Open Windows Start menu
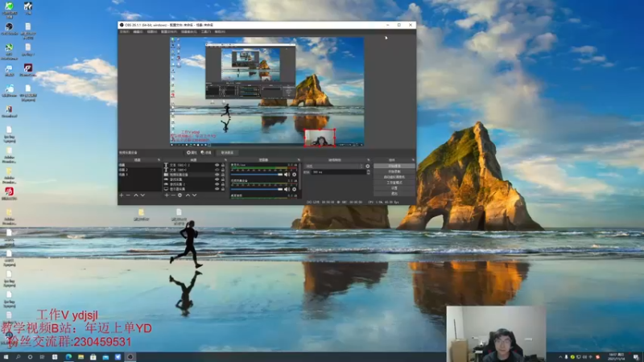The height and width of the screenshot is (362, 644). tap(6, 357)
